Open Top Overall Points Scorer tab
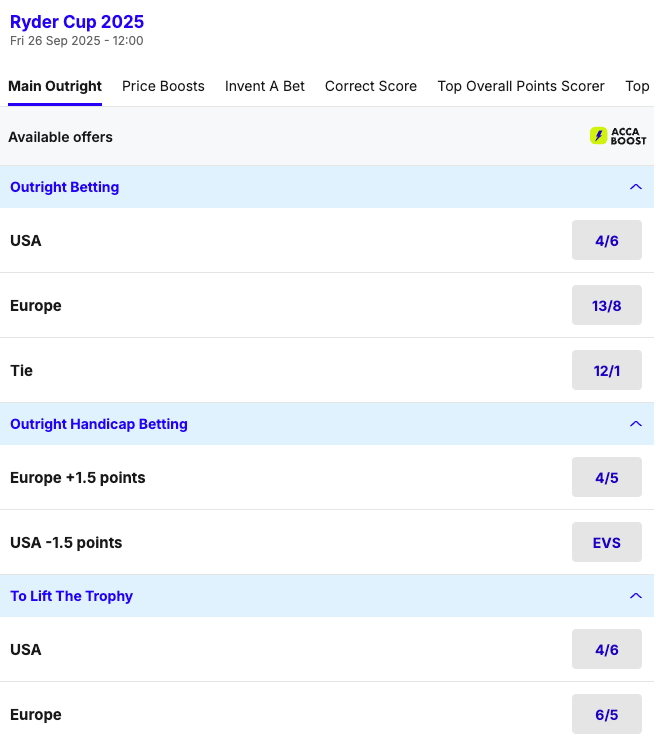The width and height of the screenshot is (656, 741). click(x=521, y=86)
